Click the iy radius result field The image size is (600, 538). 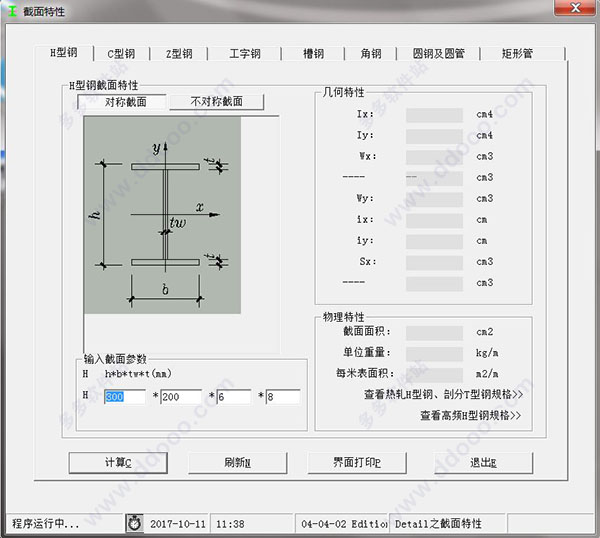pos(434,241)
